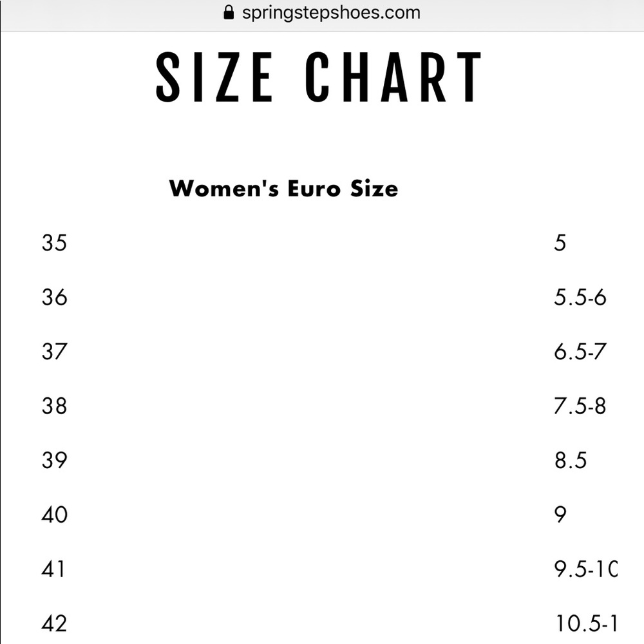Screen dimensions: 644x644
Task: Click the SIZE CHART heading
Action: click(319, 77)
